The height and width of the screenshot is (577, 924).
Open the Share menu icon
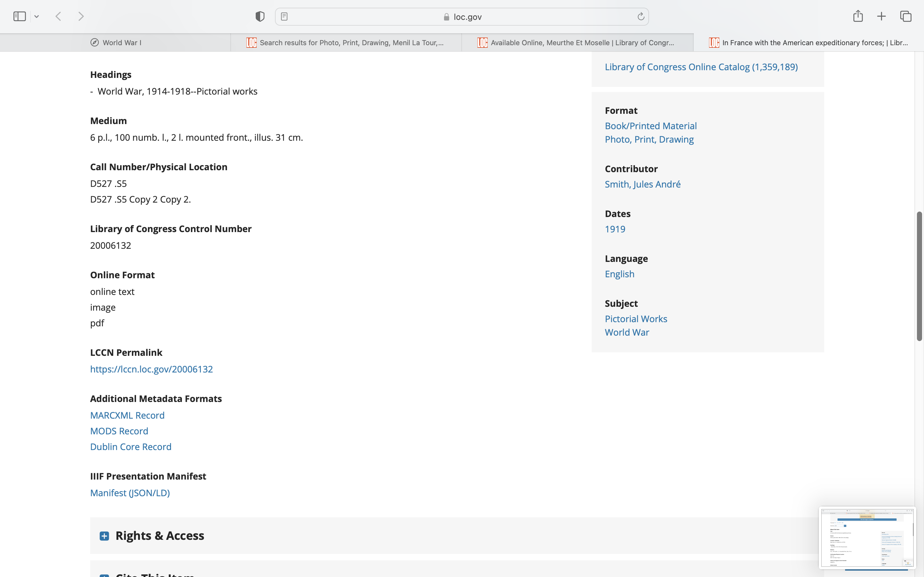coord(858,16)
